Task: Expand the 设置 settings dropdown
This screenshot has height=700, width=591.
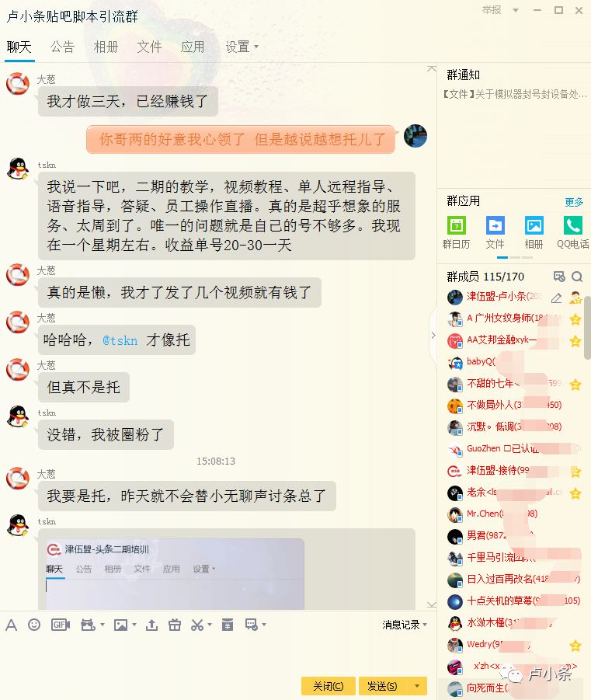Action: click(242, 47)
